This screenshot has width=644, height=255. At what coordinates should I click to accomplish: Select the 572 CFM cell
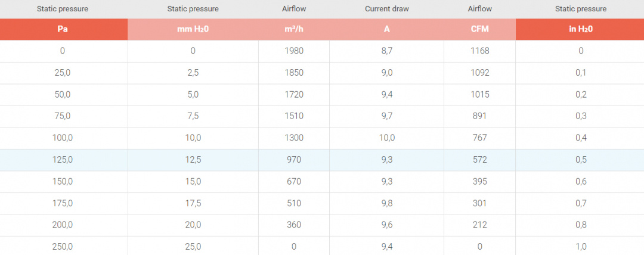(479, 160)
